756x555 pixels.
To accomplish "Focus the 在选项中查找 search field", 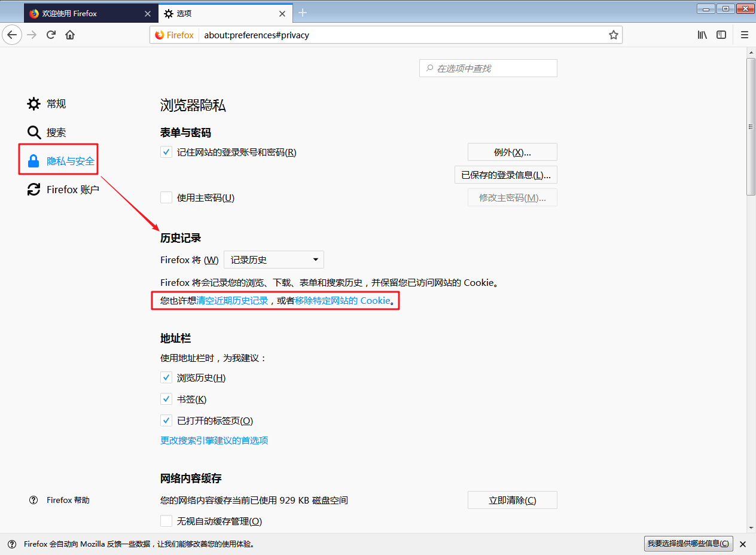I will click(488, 68).
